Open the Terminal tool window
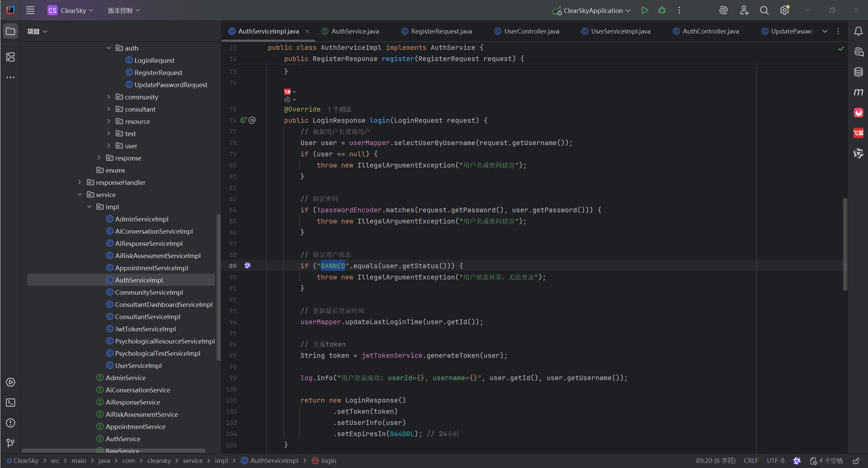The width and height of the screenshot is (868, 468). pos(11,403)
